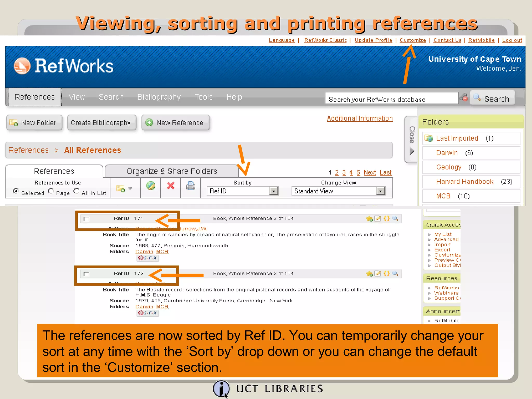Click the Burrow,J.W. author link
The width and height of the screenshot is (532, 399).
pos(192,229)
